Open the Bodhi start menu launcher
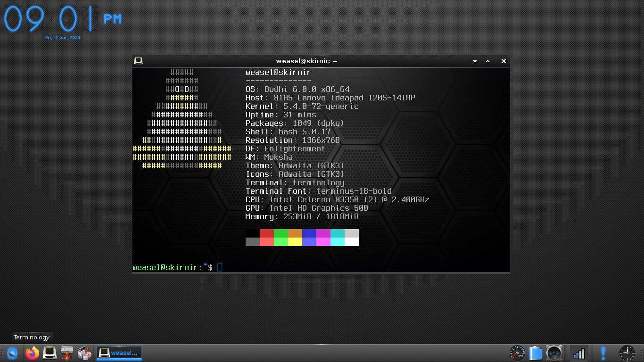 click(12, 353)
